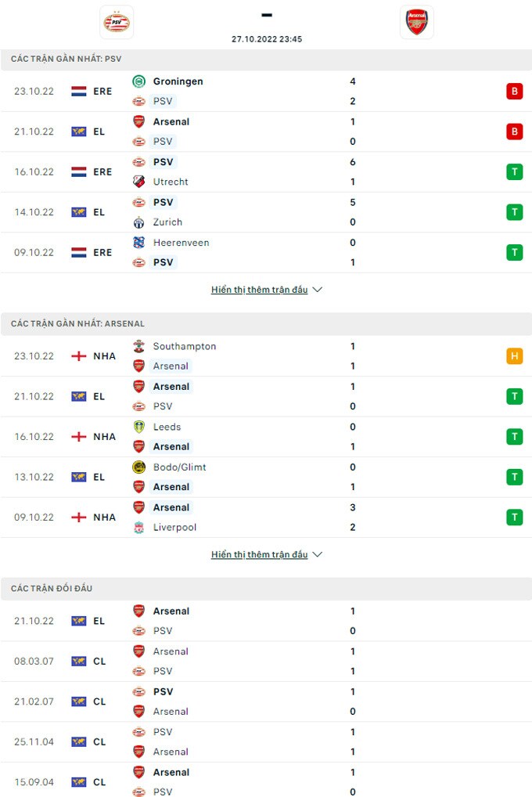Screen dimensions: 532x797
Task: Open the 15.09.04 Arsenal vs PSV match
Action: pos(266,781)
